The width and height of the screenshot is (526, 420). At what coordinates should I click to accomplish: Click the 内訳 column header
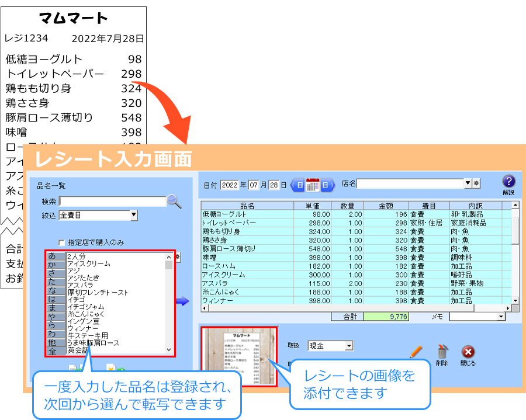476,206
